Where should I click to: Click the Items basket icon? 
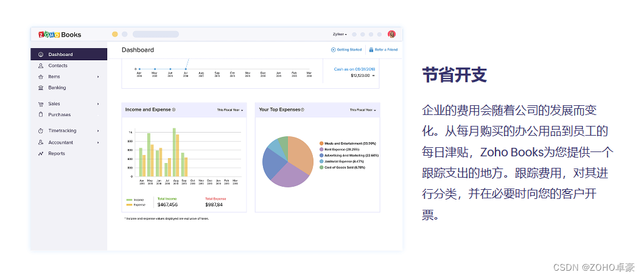click(41, 77)
